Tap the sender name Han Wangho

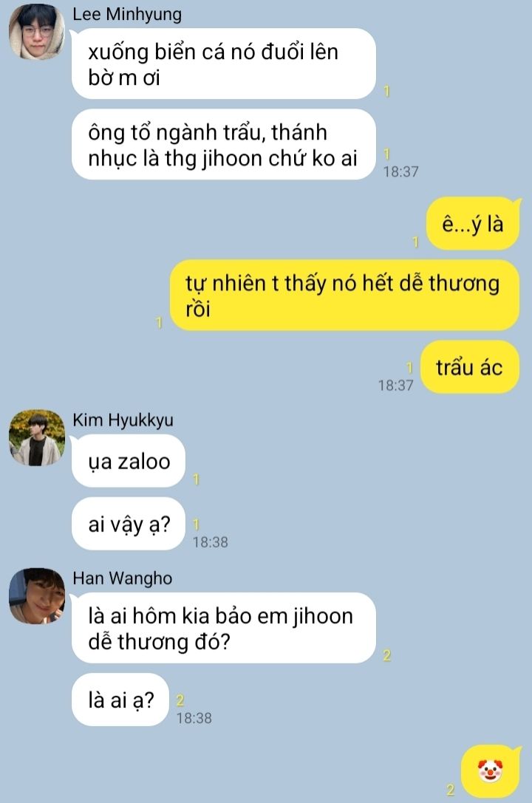pos(123,578)
